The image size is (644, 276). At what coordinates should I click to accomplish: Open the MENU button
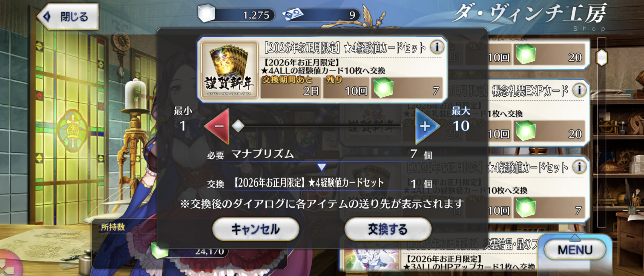[x=575, y=250]
